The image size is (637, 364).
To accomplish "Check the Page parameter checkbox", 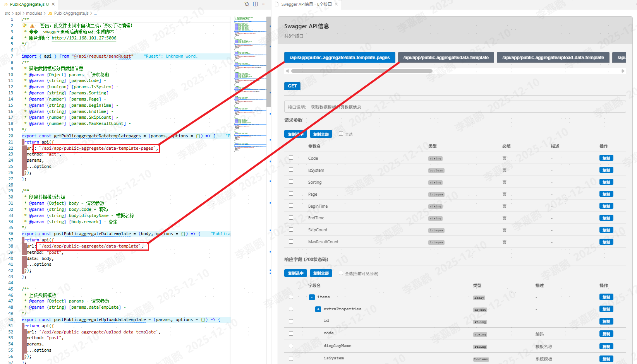I will point(291,194).
